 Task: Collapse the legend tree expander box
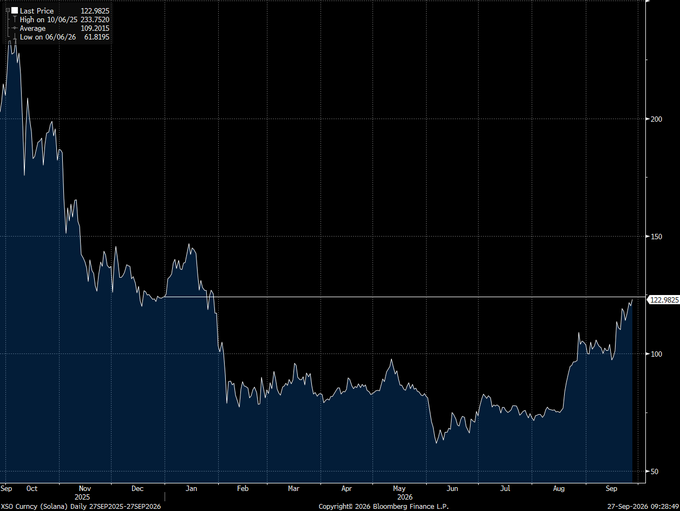[x=7, y=10]
